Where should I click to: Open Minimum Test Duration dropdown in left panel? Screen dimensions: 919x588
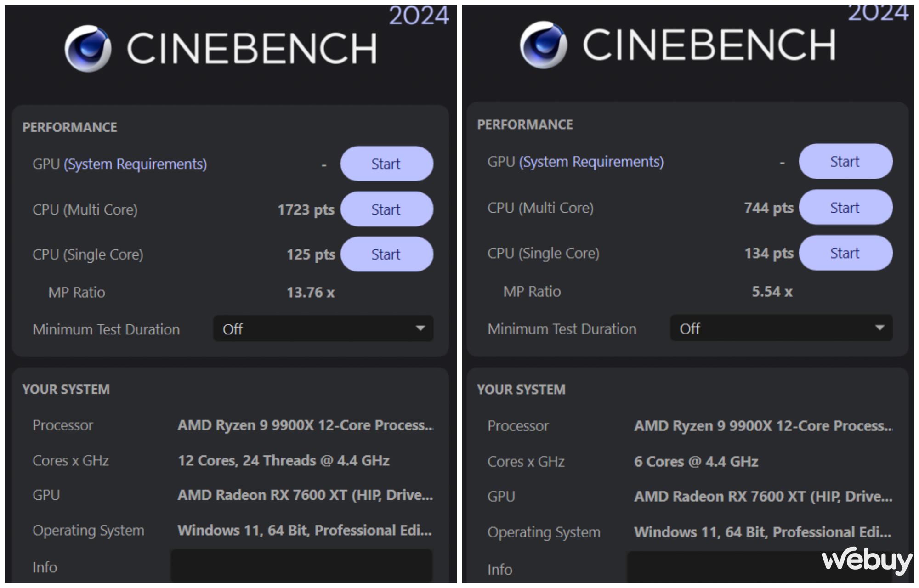click(323, 329)
